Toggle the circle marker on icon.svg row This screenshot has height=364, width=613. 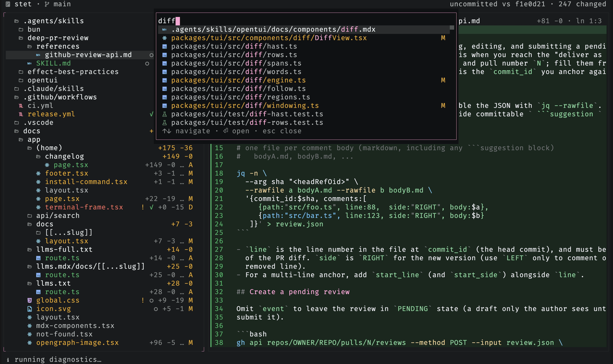(x=156, y=309)
